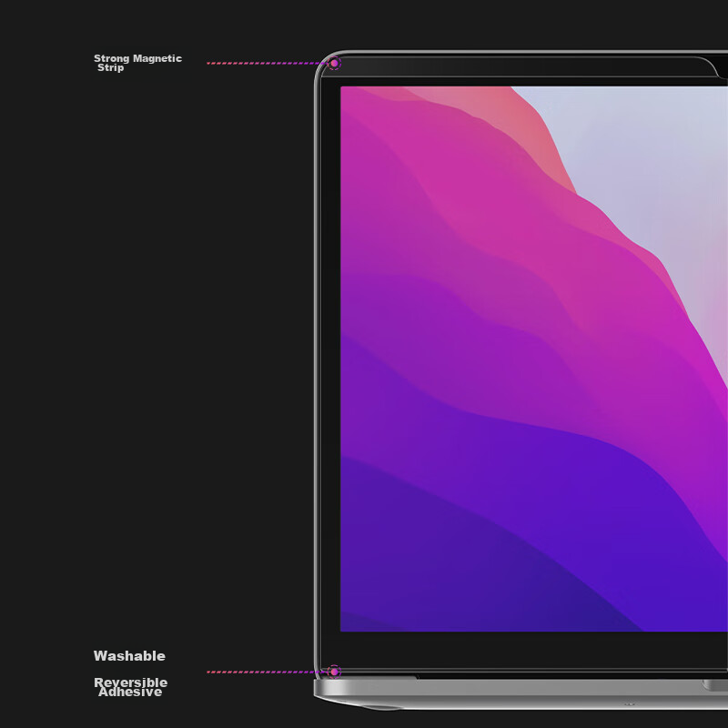Click the purple wallpaper on the laptop screen
The width and height of the screenshot is (728, 728).
(534, 359)
